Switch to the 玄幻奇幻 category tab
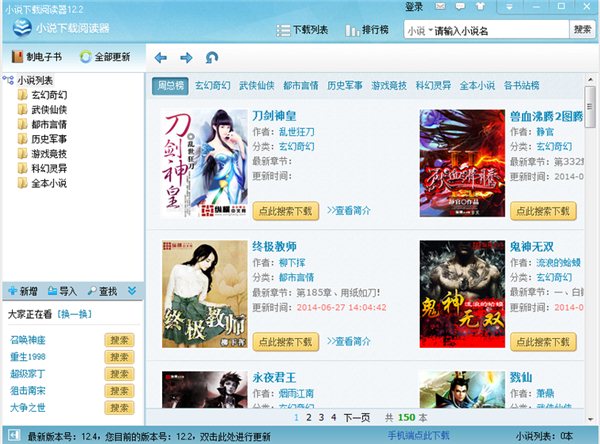 point(213,86)
